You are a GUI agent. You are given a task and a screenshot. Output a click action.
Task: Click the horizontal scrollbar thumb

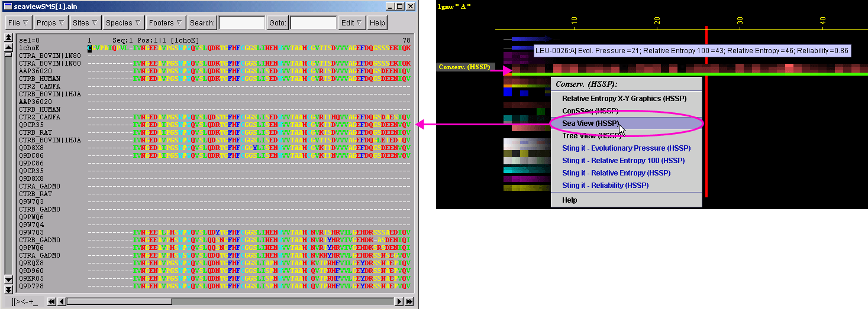click(118, 301)
